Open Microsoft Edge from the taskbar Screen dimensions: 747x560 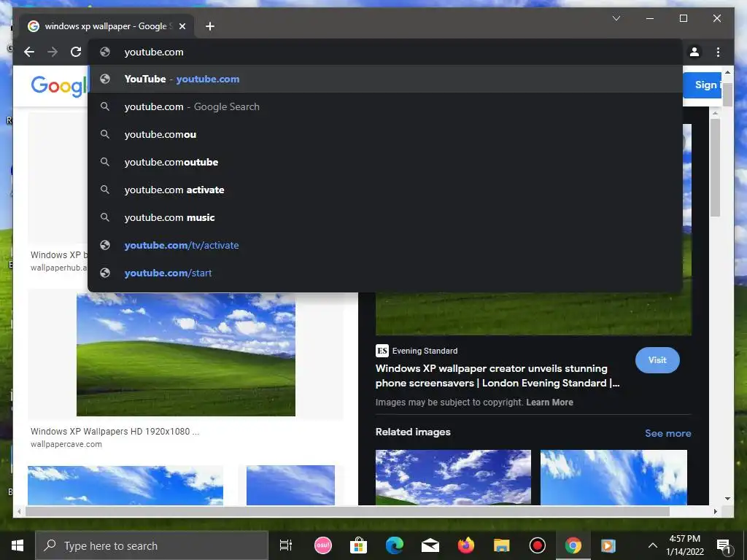pos(395,545)
